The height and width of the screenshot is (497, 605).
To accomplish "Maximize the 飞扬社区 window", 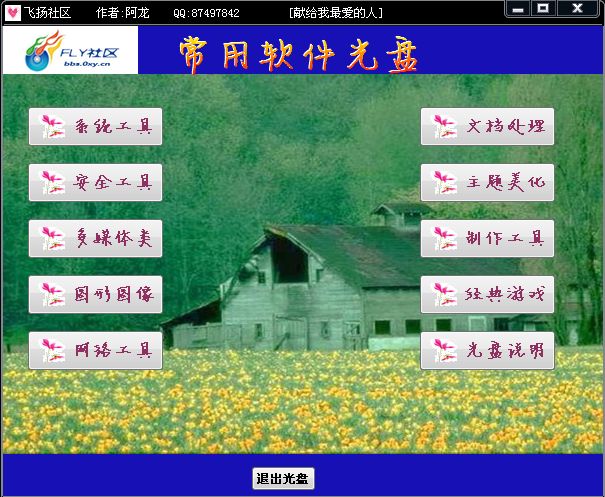I will (543, 8).
